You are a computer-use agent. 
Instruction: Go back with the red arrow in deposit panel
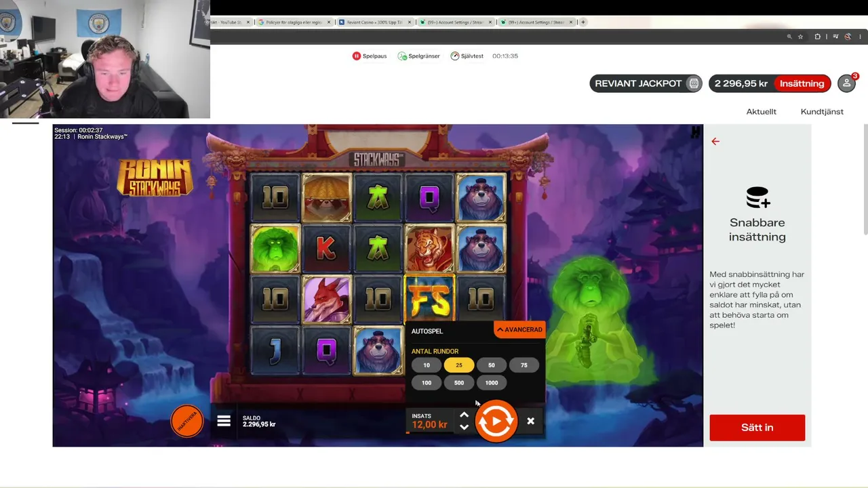coord(715,142)
